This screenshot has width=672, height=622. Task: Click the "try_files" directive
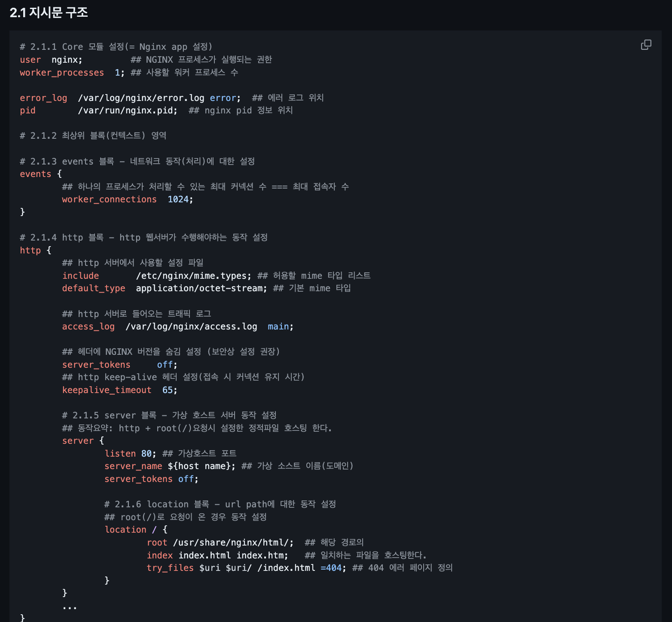coord(170,568)
